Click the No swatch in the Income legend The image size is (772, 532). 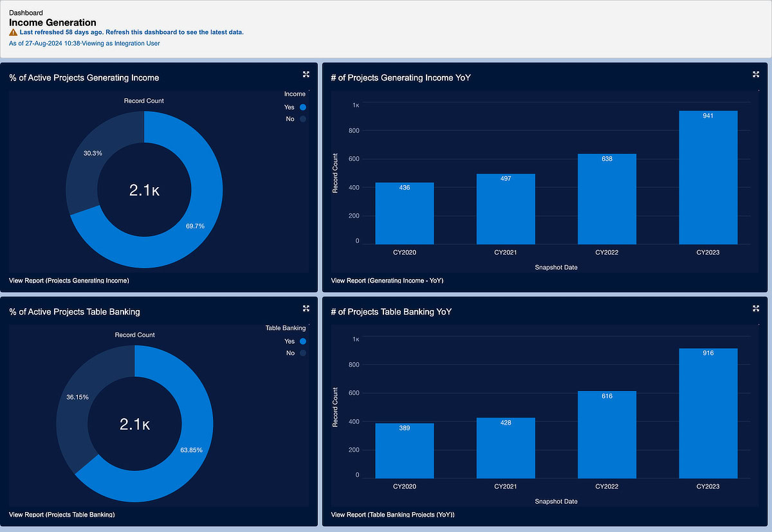(x=302, y=119)
